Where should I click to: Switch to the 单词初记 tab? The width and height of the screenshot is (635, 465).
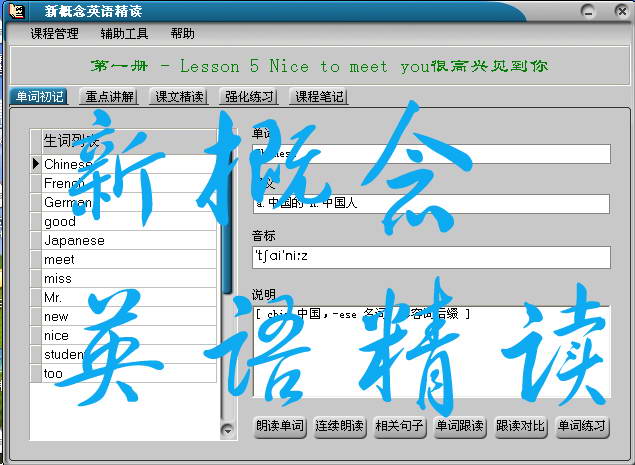(x=39, y=97)
